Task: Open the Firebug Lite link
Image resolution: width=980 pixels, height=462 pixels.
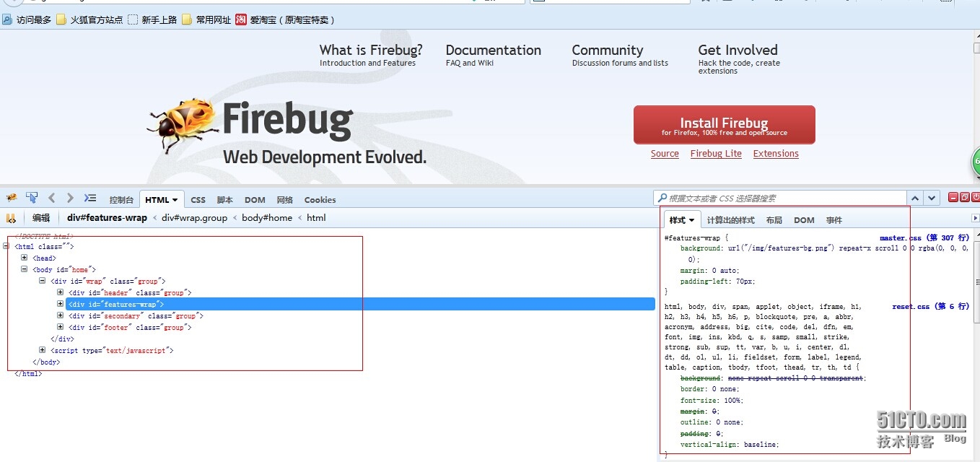Action: point(716,154)
